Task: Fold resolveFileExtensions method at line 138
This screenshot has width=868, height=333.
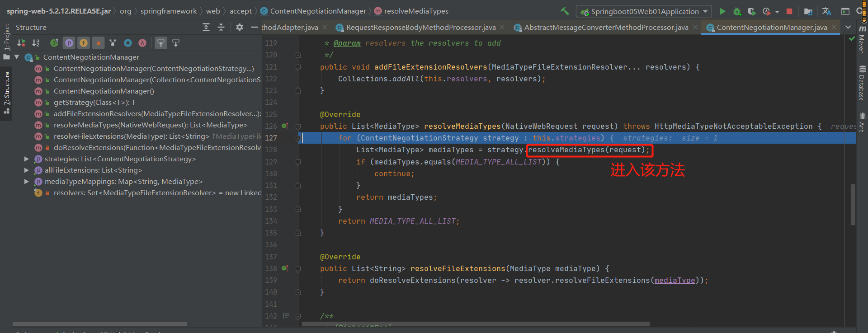Action: [x=298, y=268]
